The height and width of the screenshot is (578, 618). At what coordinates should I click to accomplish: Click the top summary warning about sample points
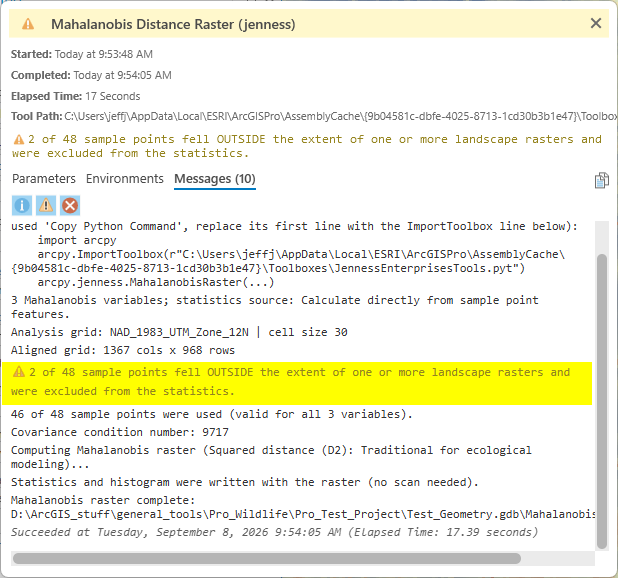coord(307,146)
